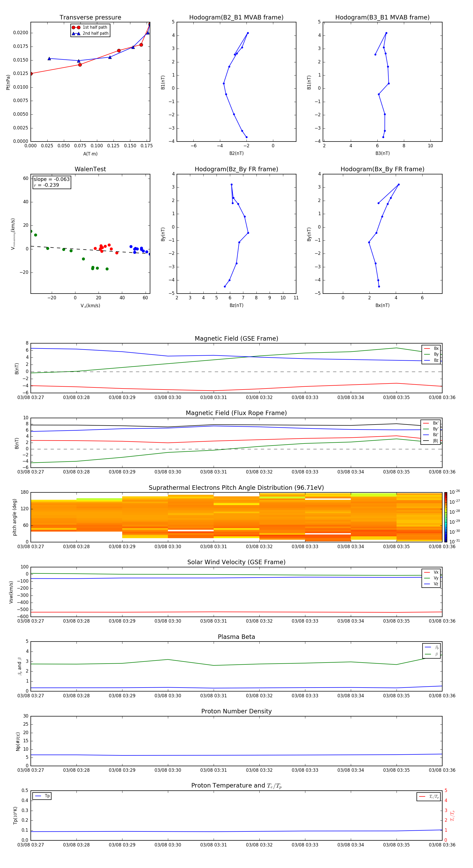
Task: Click the 'VA(km/s)' x-axis label
Action: pyautogui.click(x=90, y=306)
